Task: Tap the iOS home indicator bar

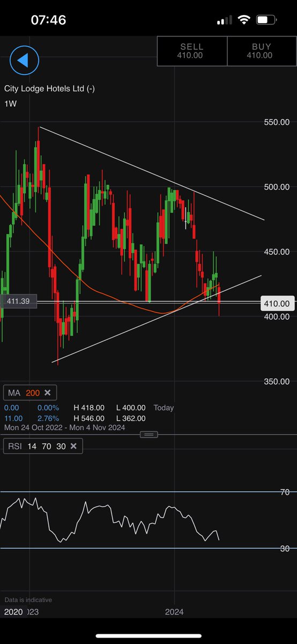Action: tap(148, 636)
